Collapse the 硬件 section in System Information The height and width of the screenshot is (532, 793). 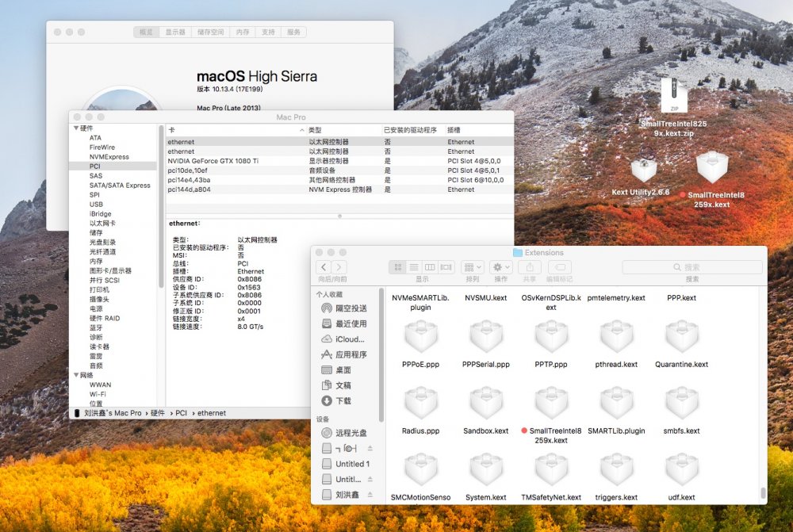click(76, 128)
